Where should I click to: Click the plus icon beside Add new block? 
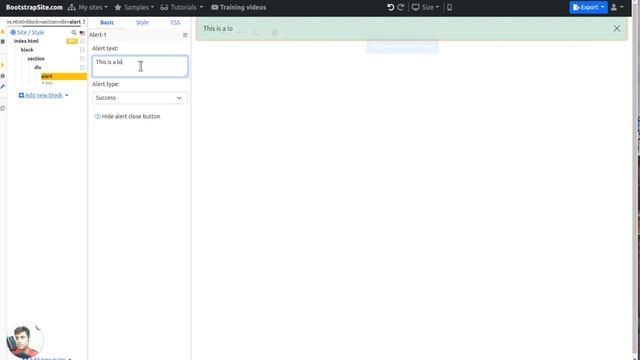21,95
